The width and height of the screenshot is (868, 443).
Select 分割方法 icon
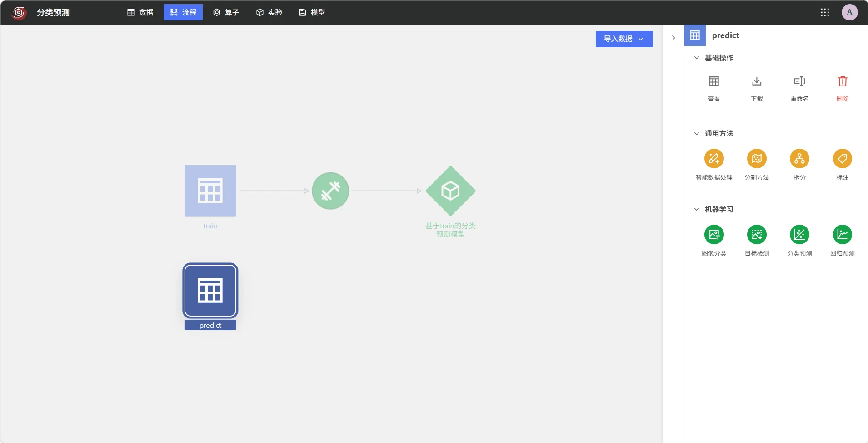[x=757, y=159]
